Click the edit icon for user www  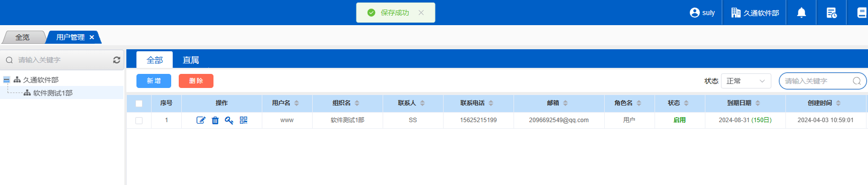[x=201, y=120]
